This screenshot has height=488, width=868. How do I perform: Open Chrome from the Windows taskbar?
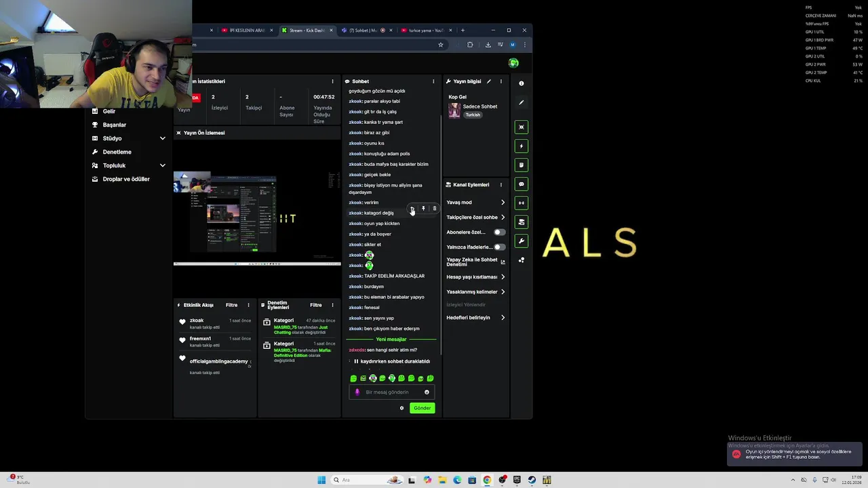coord(487,480)
